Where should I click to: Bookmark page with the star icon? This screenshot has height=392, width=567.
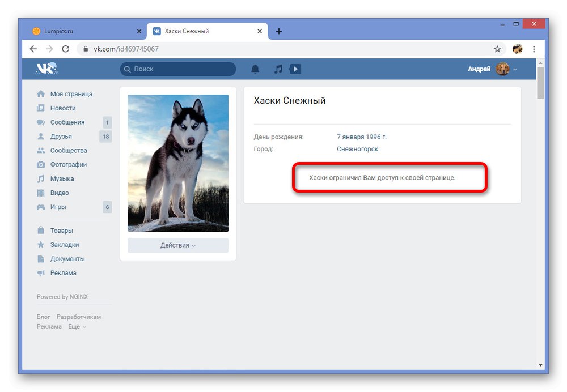[497, 49]
